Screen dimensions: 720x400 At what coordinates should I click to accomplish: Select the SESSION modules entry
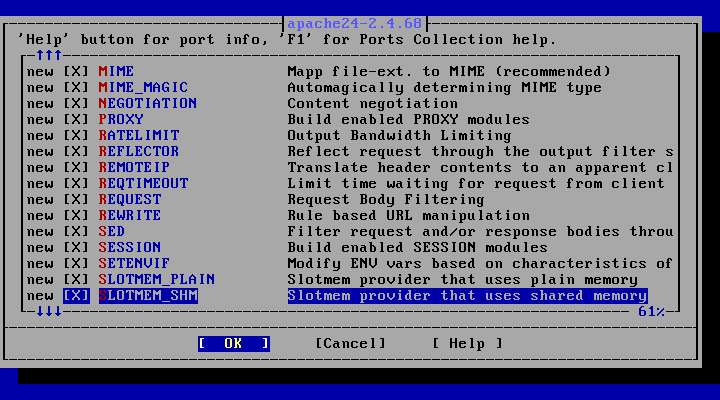click(x=130, y=248)
